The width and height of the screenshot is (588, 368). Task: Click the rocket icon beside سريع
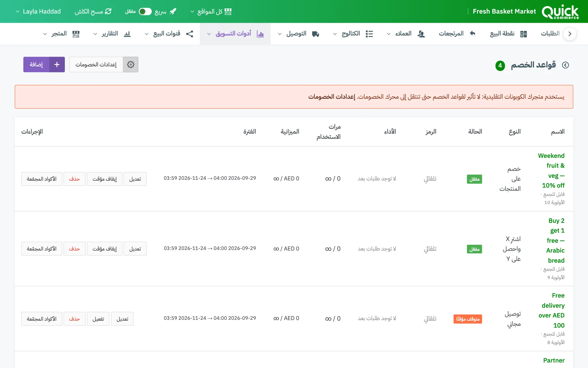coord(173,12)
